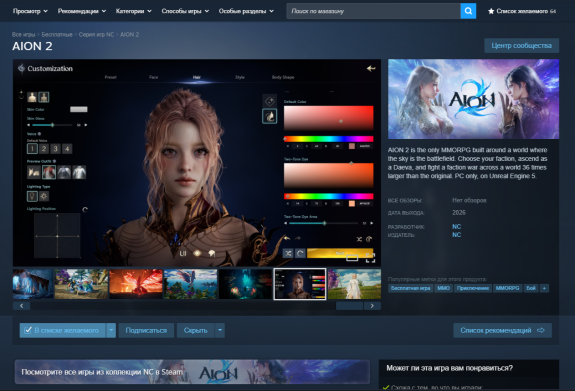
Task: Open the community hub button
Action: point(521,45)
